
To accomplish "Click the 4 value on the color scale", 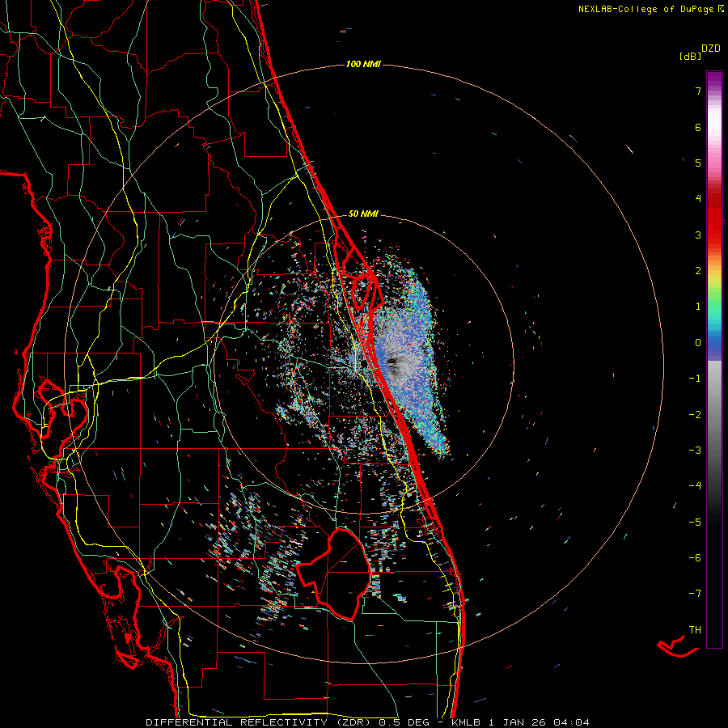I will click(698, 199).
